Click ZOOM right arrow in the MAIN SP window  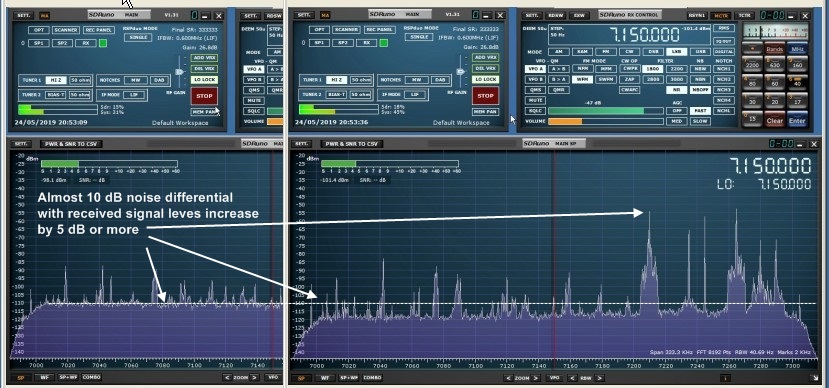click(536, 378)
